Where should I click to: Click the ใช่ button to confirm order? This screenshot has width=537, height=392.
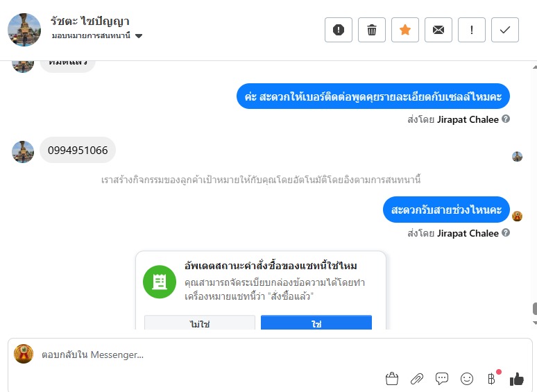pos(316,323)
